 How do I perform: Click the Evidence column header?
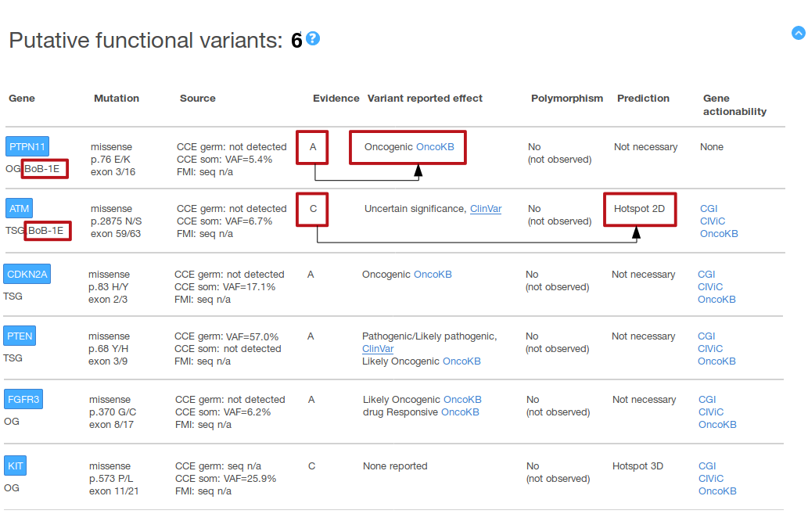coord(336,99)
